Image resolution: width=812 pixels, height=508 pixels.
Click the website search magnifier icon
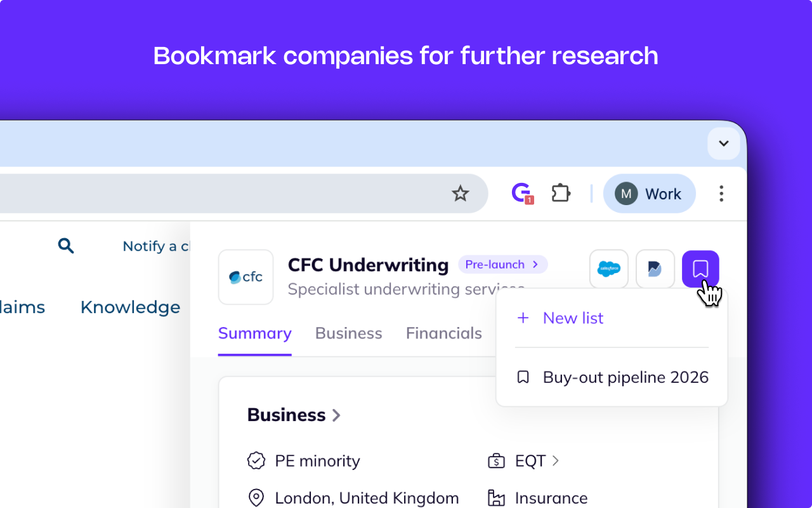pos(66,246)
